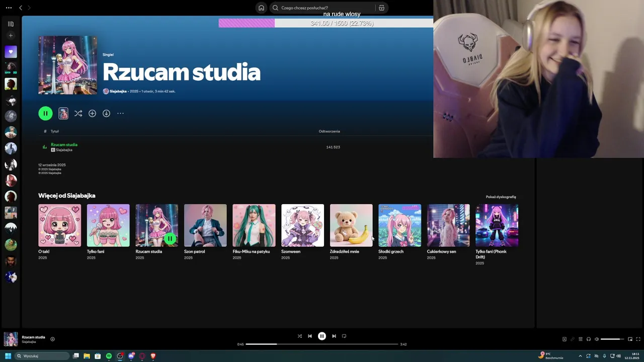Open the 'O tak!' album card
This screenshot has width=644, height=362.
pos(59,231)
